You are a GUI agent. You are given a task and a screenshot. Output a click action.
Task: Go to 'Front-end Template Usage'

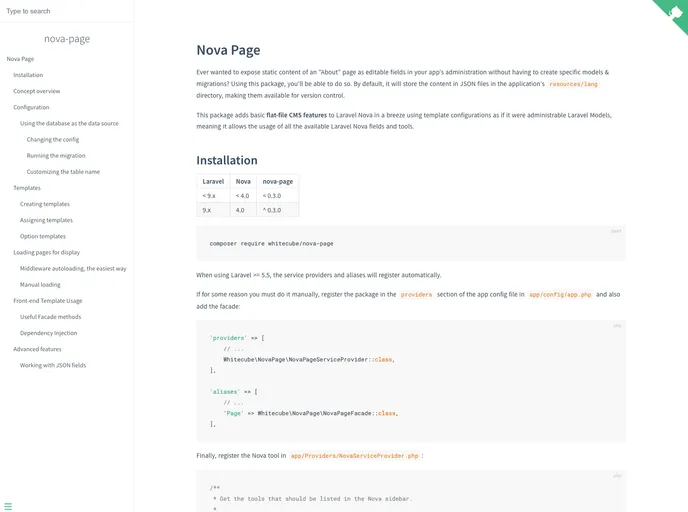[48, 301]
